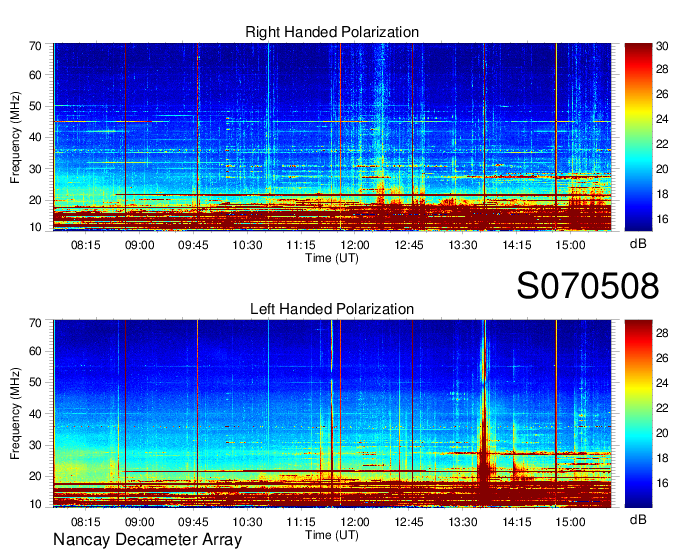Click the 70 MHz tick of Right Handed plot

coord(35,46)
